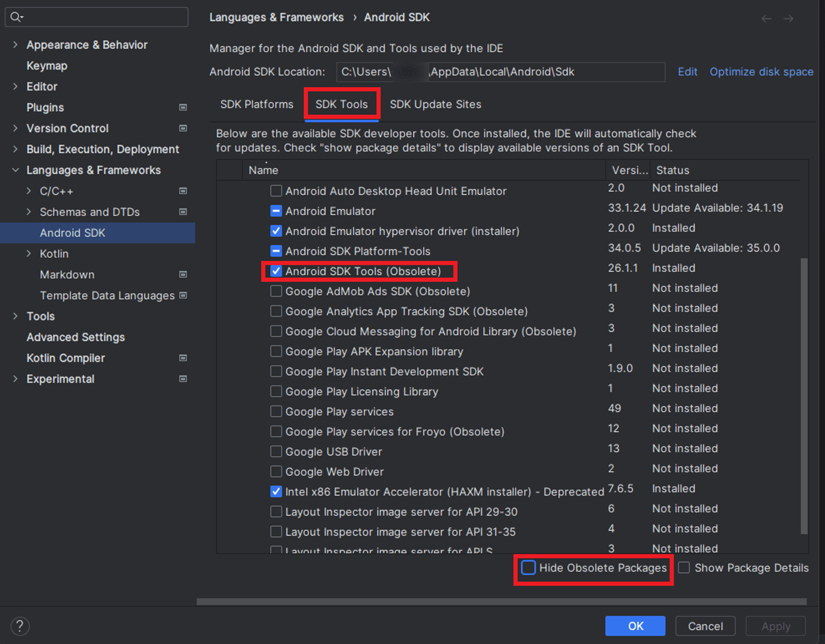Click the Edit link for SDK location

pos(687,72)
